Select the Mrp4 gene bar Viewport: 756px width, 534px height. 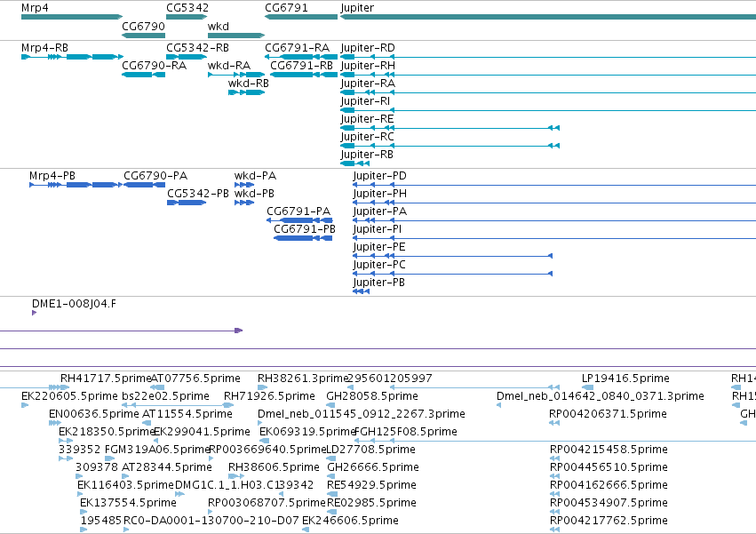point(72,17)
